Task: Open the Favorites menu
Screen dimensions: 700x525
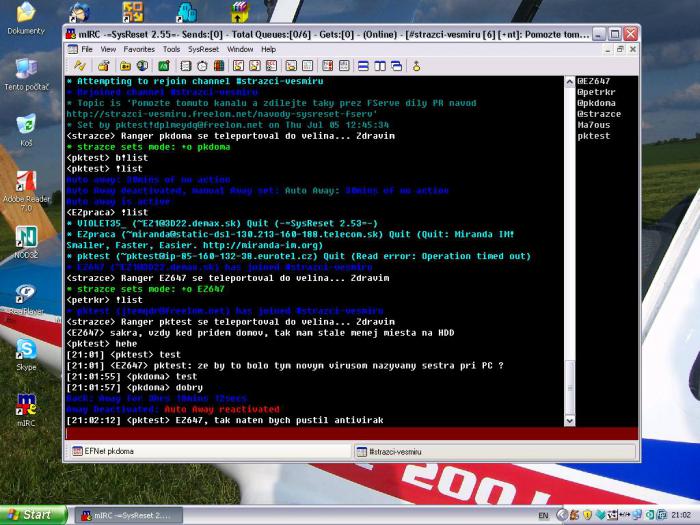Action: pyautogui.click(x=139, y=49)
